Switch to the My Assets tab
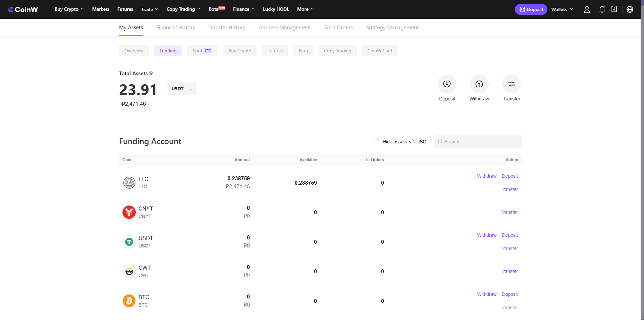 tap(131, 28)
